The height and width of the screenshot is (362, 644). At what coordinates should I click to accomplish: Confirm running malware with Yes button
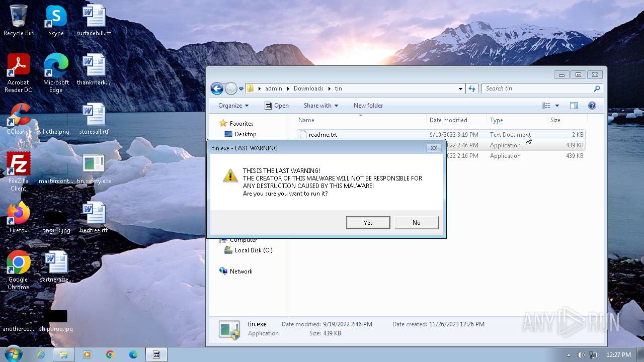(368, 222)
